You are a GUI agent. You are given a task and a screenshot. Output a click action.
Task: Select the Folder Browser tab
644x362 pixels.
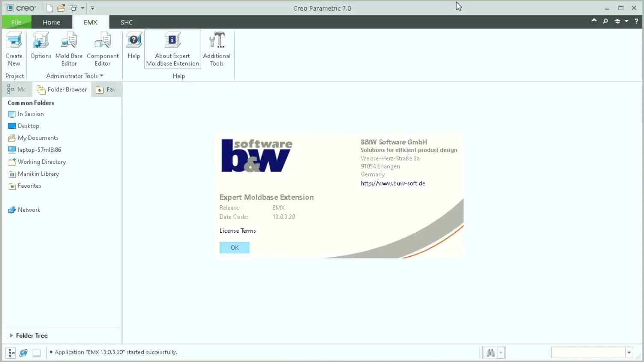[x=62, y=89]
